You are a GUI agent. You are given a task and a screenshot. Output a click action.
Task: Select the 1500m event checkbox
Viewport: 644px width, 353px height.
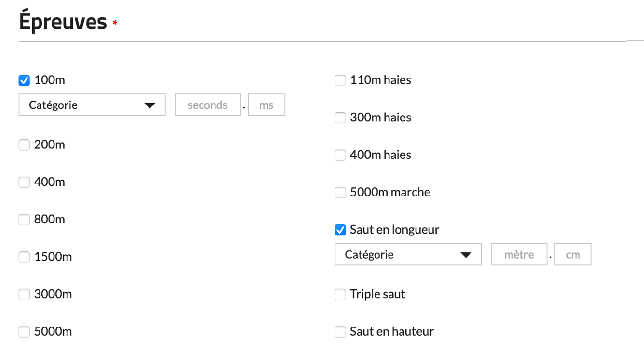click(24, 257)
